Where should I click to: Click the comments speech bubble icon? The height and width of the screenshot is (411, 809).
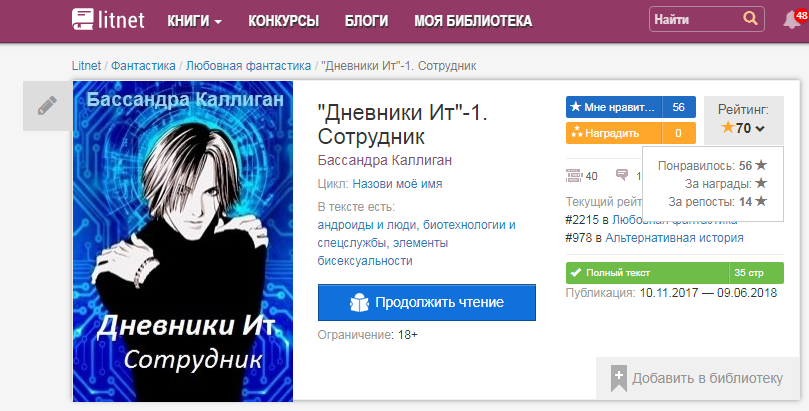(x=622, y=175)
